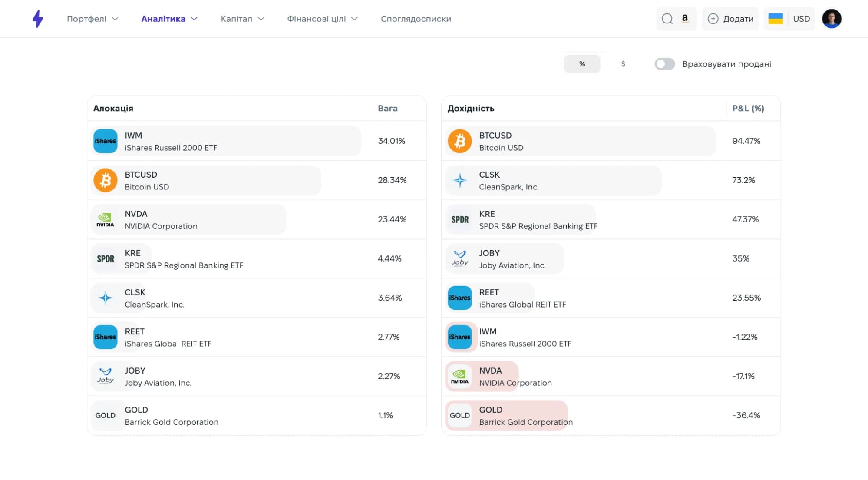Click the GOLD logo in the Алокація table
868x480 pixels.
[x=106, y=415]
